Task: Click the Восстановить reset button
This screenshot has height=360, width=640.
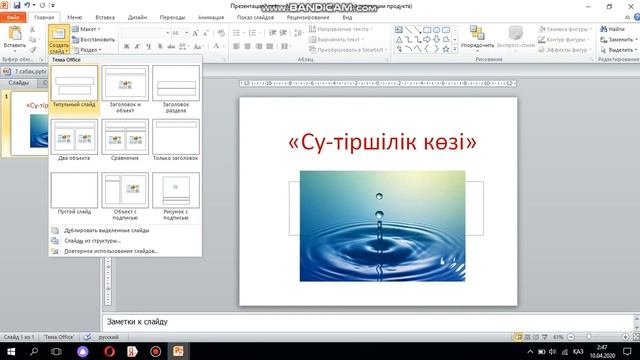Action: (x=93, y=40)
